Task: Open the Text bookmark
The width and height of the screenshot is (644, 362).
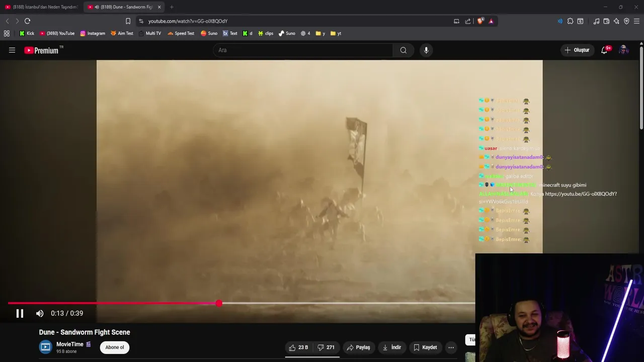Action: pyautogui.click(x=230, y=33)
